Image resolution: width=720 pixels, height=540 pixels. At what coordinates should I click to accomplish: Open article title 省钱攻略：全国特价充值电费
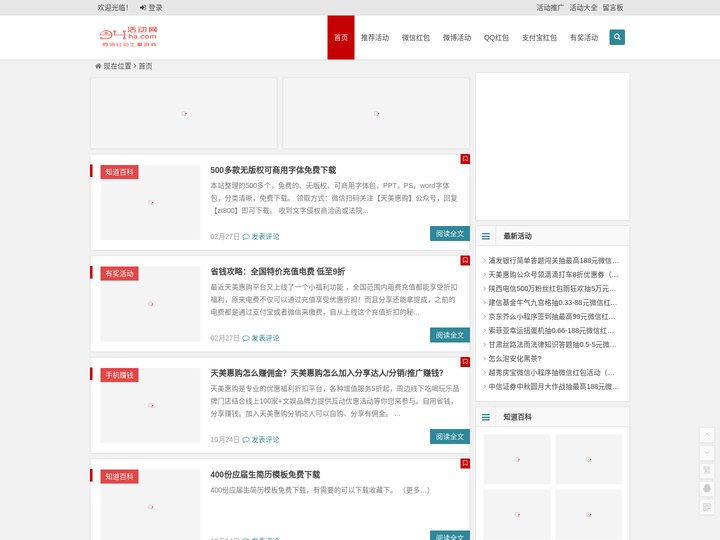278,272
